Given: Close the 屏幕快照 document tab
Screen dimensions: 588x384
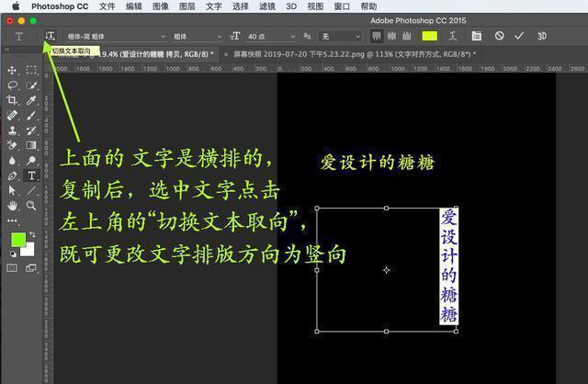Looking at the screenshot, I should tap(226, 55).
